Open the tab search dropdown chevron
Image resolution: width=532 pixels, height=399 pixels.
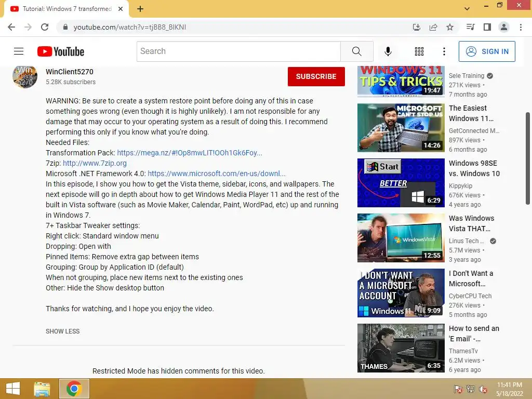pos(467,9)
